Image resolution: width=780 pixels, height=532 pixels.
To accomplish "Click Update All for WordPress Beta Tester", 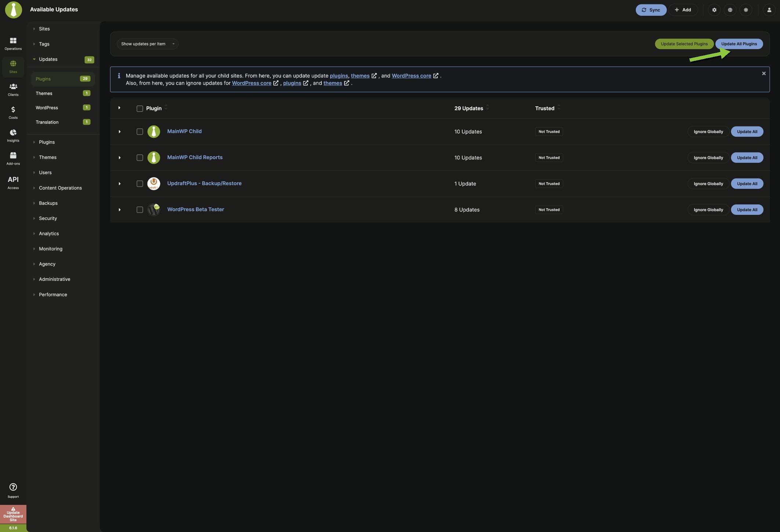I will pos(747,210).
